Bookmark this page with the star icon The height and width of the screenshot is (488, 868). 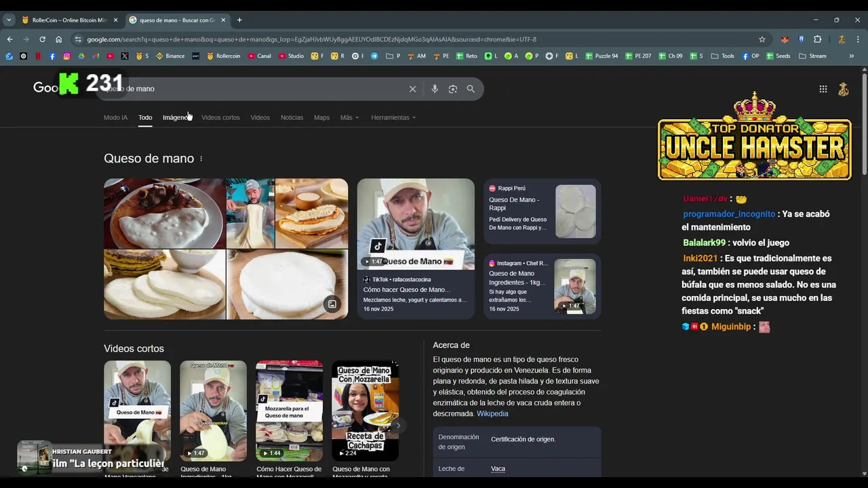click(x=762, y=39)
